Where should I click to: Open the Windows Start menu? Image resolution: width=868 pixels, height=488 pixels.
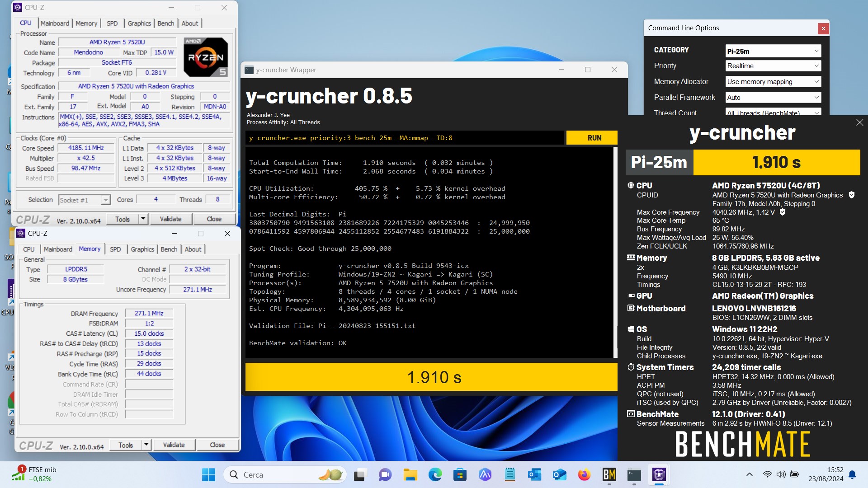[x=208, y=474]
